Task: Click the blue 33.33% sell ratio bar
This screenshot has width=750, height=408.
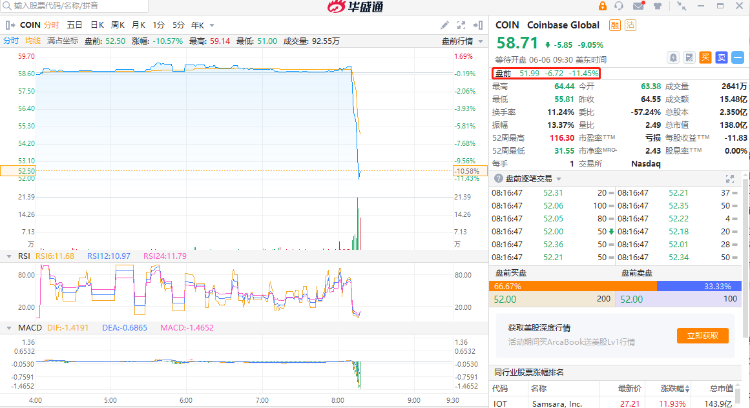Action: 699,286
